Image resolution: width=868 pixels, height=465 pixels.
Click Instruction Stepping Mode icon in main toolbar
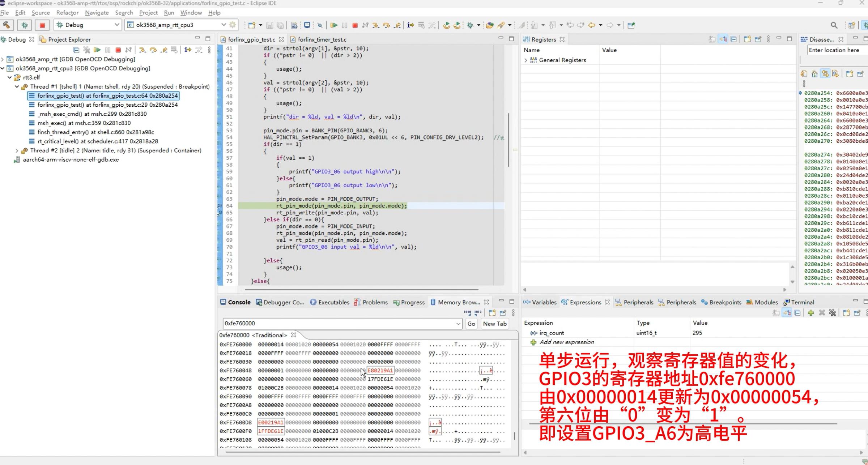[x=410, y=25]
